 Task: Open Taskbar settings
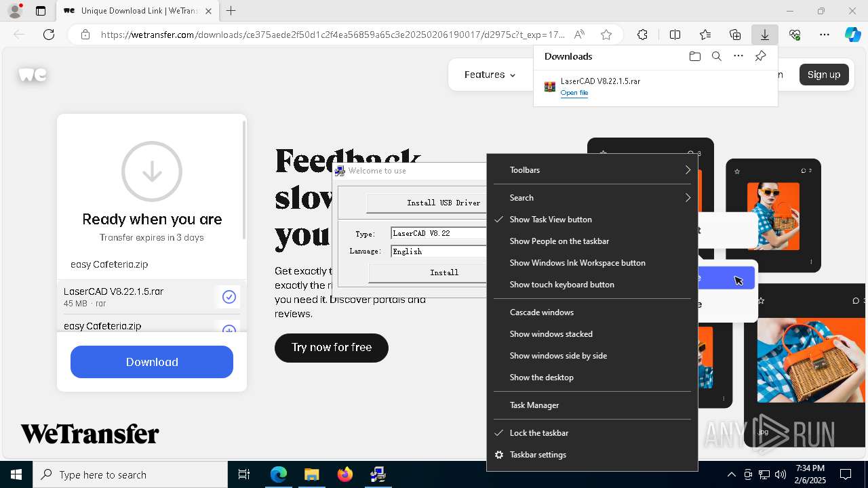click(592, 455)
